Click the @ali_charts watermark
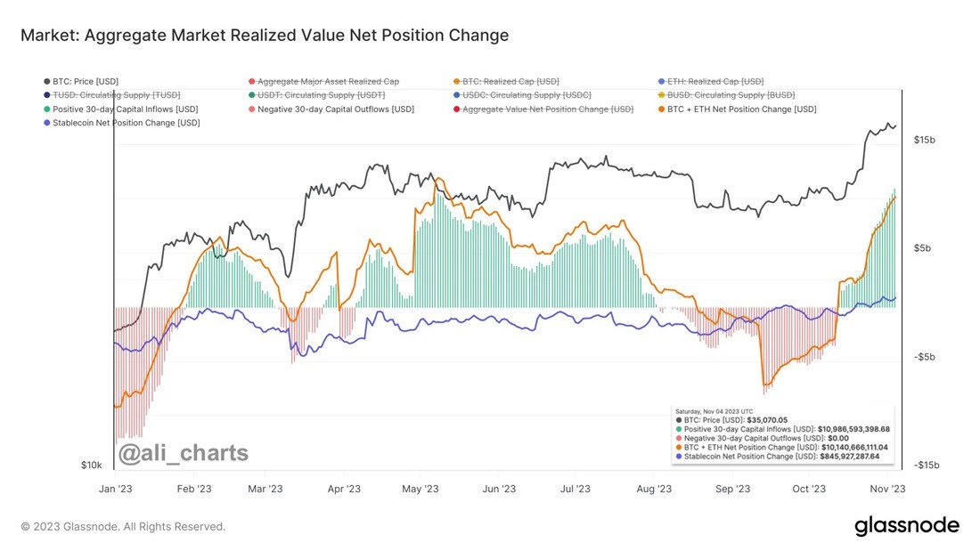 point(184,452)
